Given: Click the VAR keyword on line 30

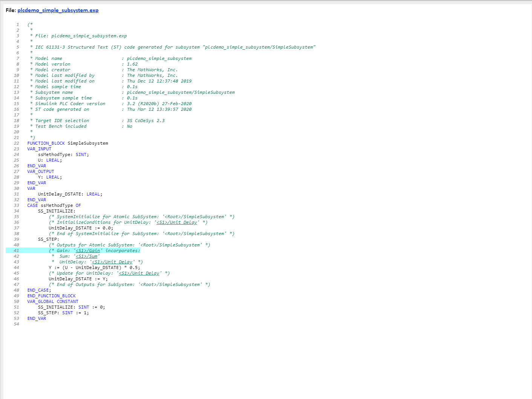Looking at the screenshot, I should pyautogui.click(x=31, y=188).
